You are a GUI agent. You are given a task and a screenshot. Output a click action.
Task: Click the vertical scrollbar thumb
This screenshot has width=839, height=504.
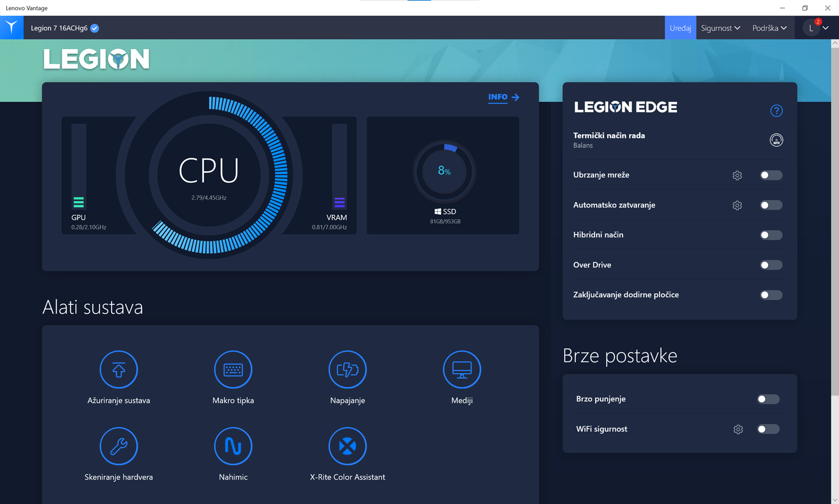pyautogui.click(x=835, y=223)
